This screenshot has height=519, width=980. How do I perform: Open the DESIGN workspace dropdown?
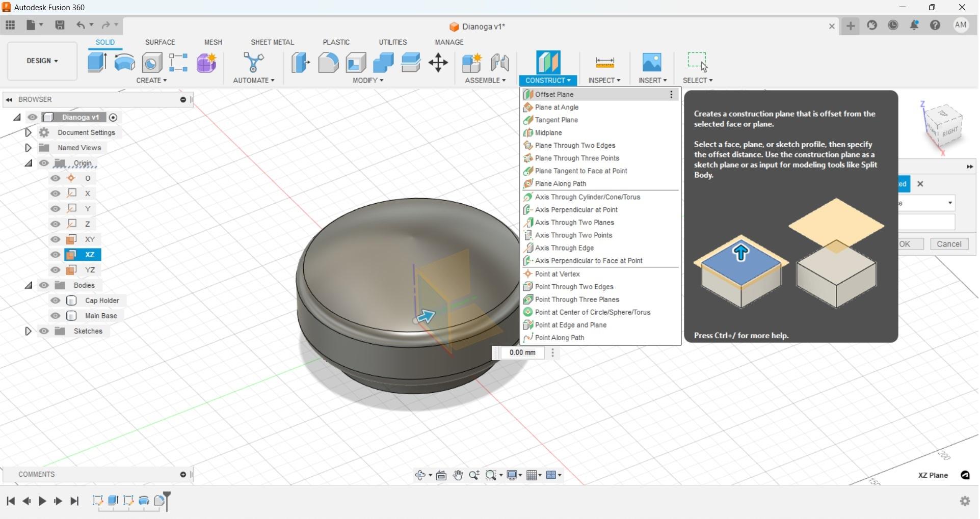click(42, 61)
